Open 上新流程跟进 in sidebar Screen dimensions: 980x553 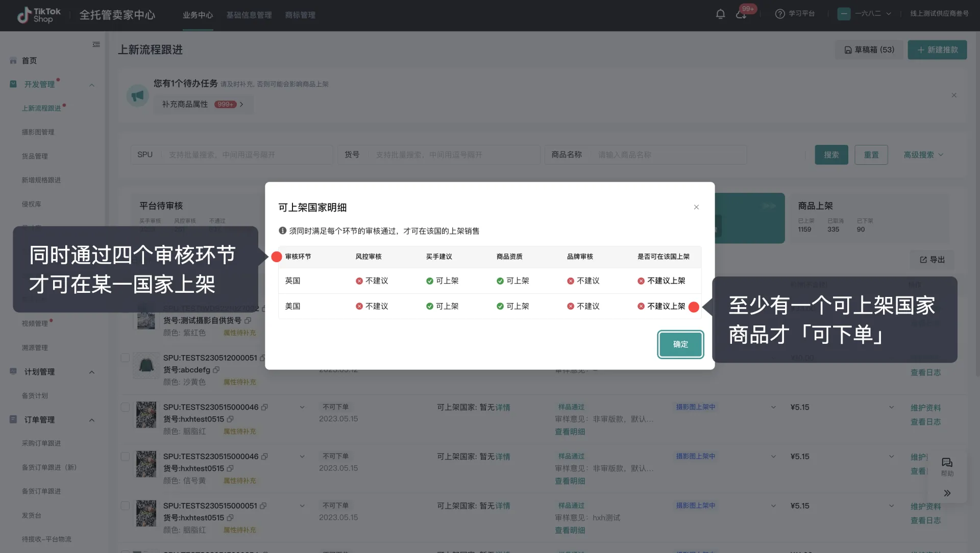click(41, 108)
